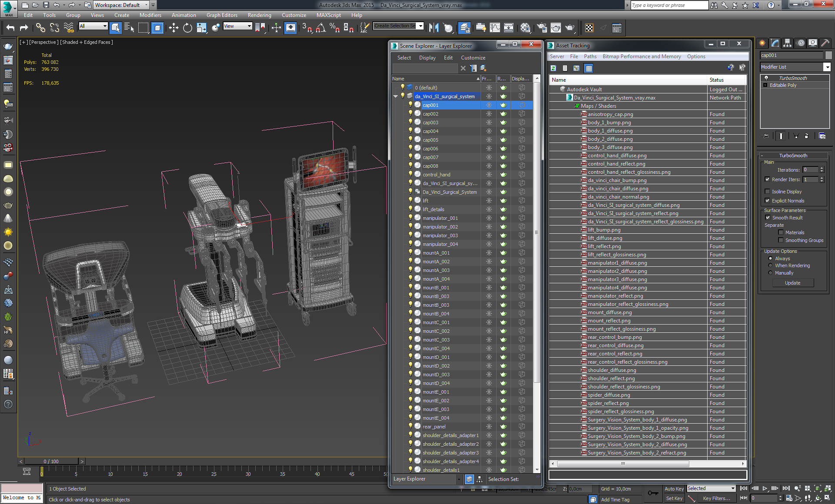Toggle Smooth Result checkbox

[768, 218]
